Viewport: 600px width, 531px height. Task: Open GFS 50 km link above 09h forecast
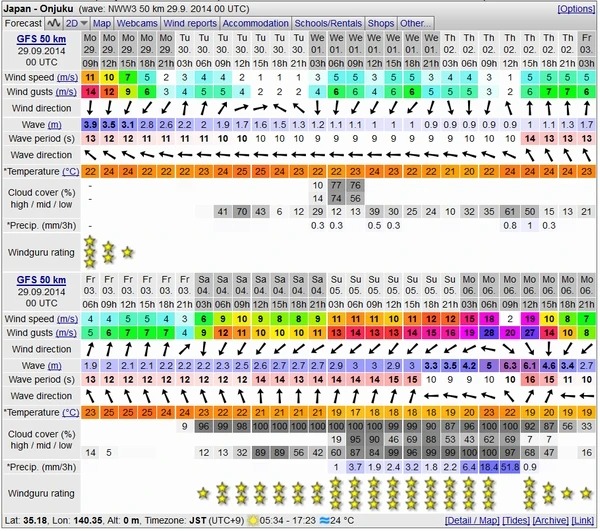41,39
